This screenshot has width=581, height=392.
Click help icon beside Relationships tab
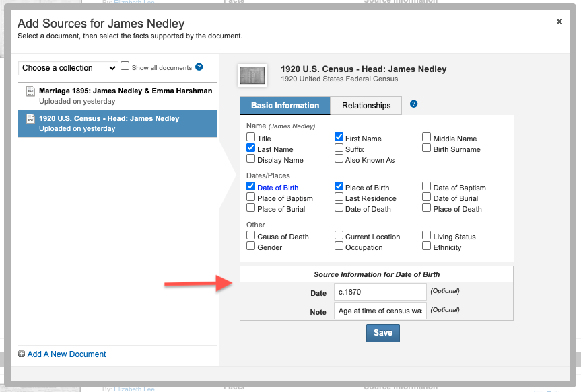point(414,104)
